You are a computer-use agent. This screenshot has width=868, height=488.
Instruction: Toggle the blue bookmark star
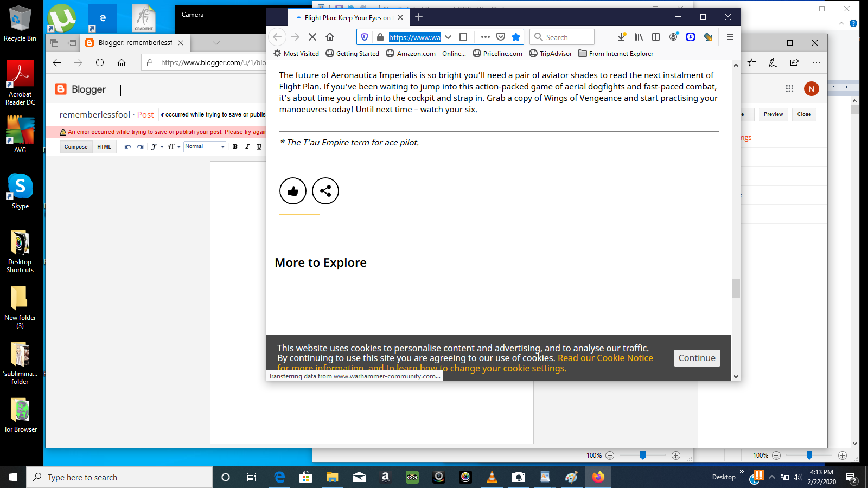tap(516, 37)
